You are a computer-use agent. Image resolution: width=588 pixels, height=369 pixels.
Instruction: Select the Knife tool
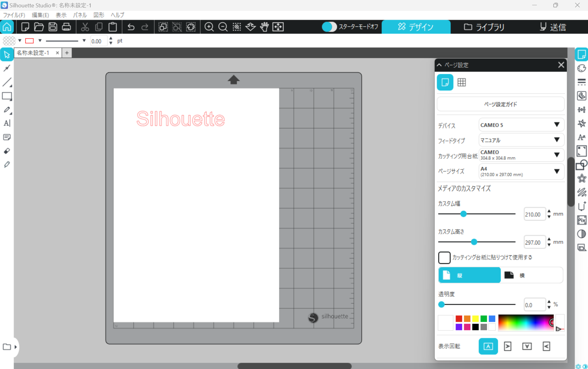coord(7,165)
